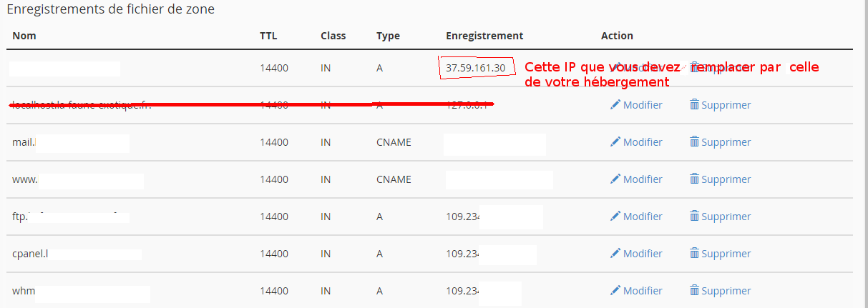This screenshot has width=868, height=308.
Task: Click pencil icon in mail CNAME row
Action: point(615,141)
